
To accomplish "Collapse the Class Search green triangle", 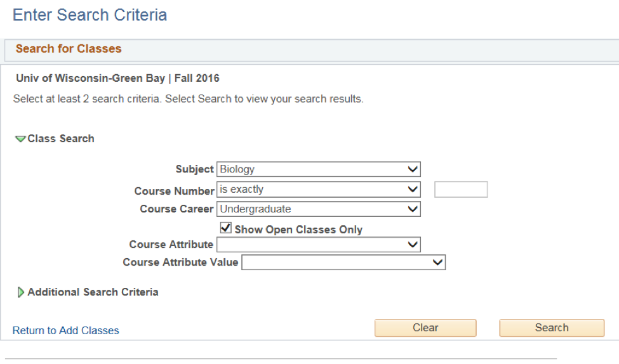I will pos(20,139).
